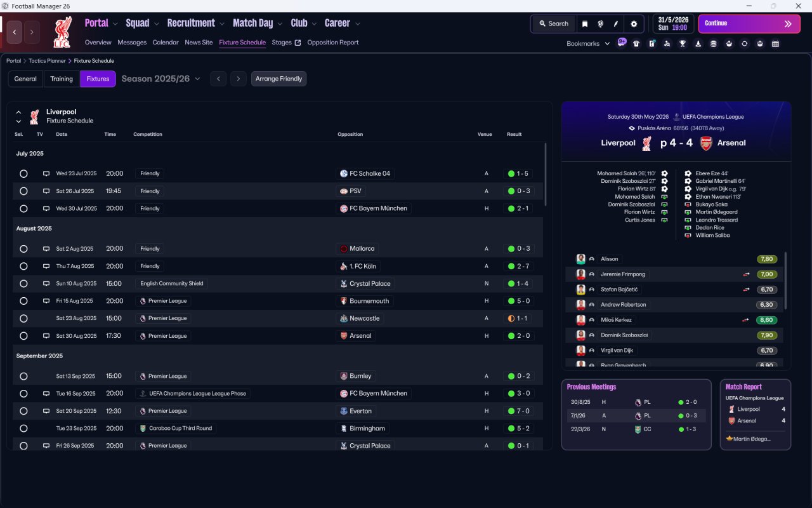812x508 pixels.
Task: Switch to the General tab
Action: click(25, 79)
